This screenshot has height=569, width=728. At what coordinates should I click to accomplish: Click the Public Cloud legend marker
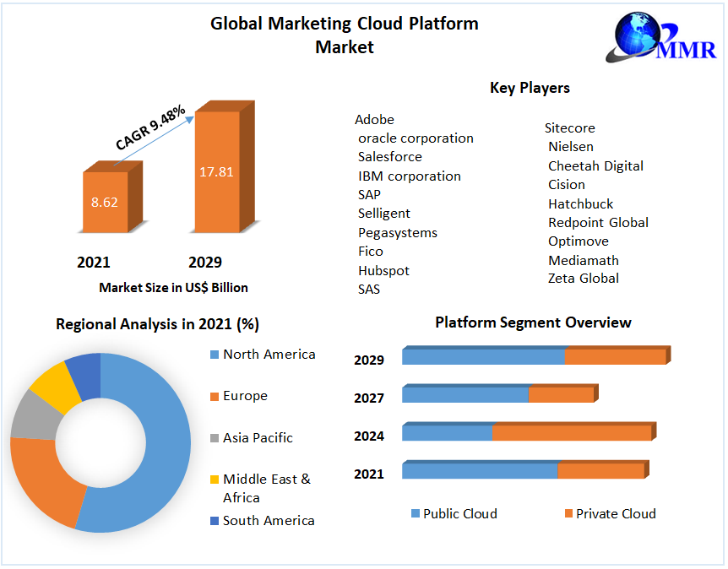click(x=415, y=513)
